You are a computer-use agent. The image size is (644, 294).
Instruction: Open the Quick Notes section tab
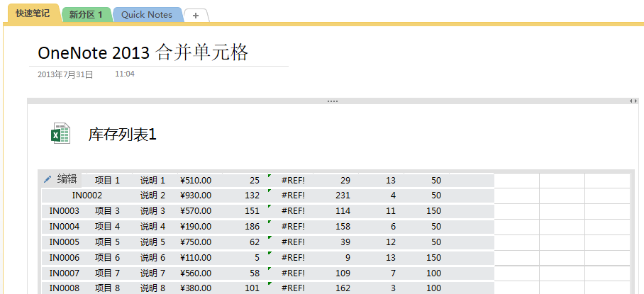(147, 15)
